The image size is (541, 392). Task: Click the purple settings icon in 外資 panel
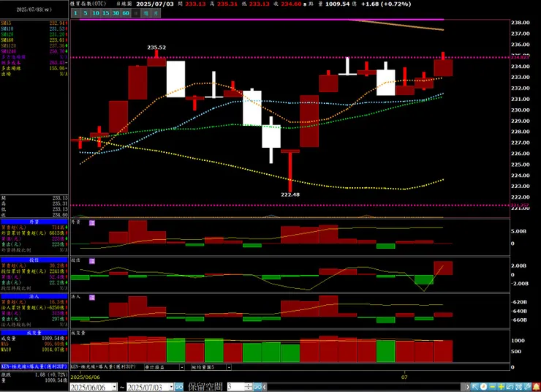coord(92,223)
